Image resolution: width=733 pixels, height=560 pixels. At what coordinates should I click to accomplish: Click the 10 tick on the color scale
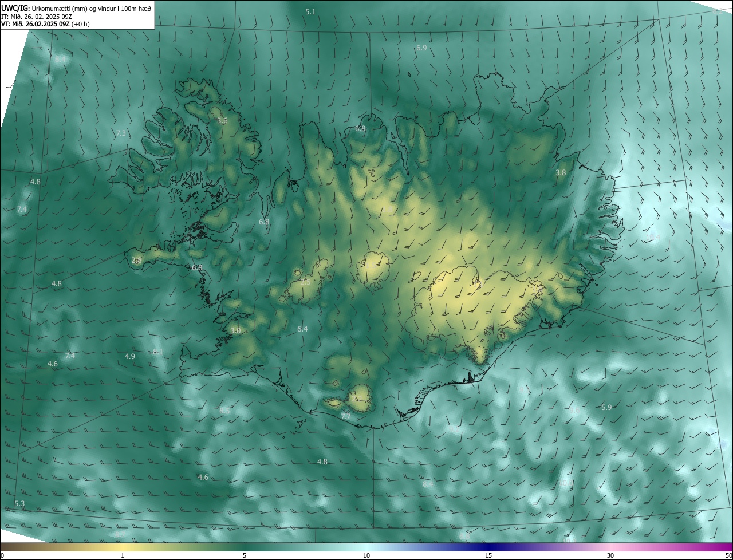[366, 555]
